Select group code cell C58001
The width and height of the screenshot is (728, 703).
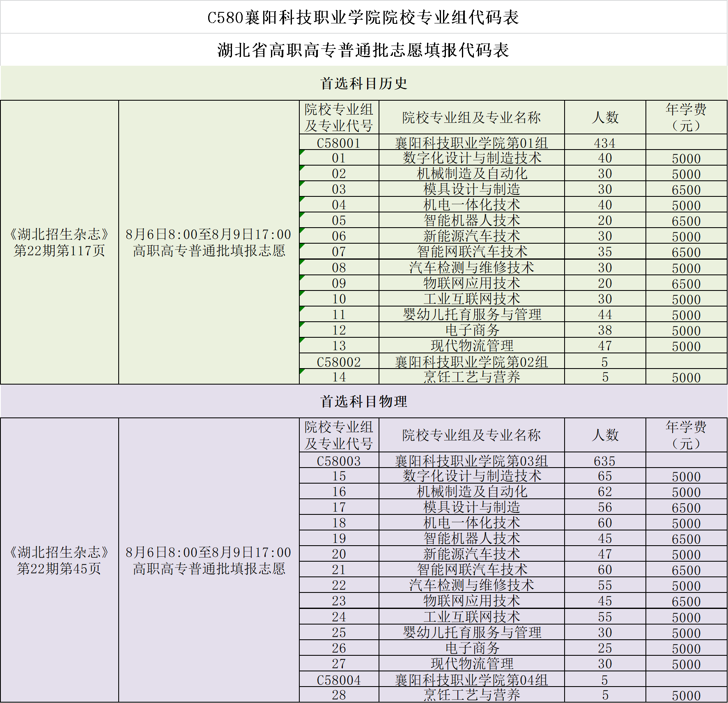coord(339,143)
